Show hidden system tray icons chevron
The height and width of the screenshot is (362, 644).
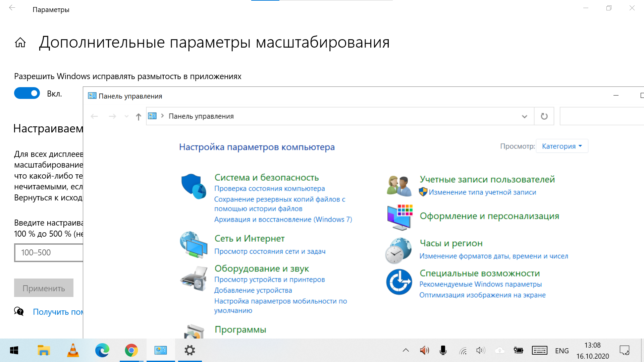coord(406,351)
